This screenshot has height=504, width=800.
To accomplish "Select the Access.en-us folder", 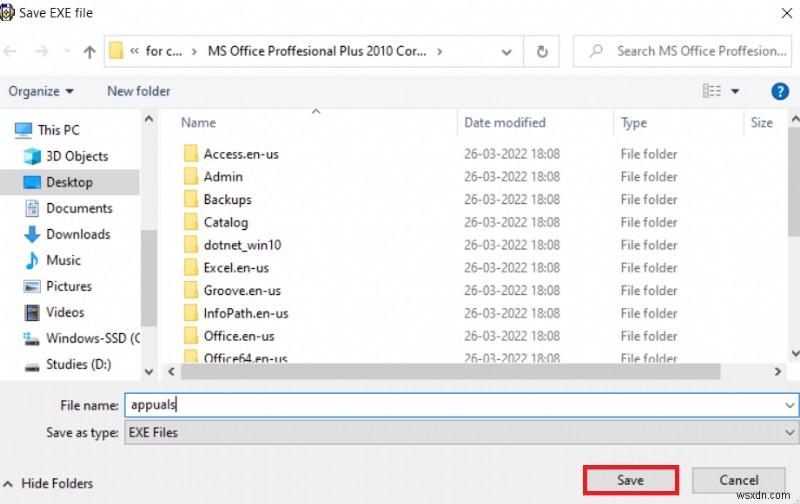I will tap(241, 154).
